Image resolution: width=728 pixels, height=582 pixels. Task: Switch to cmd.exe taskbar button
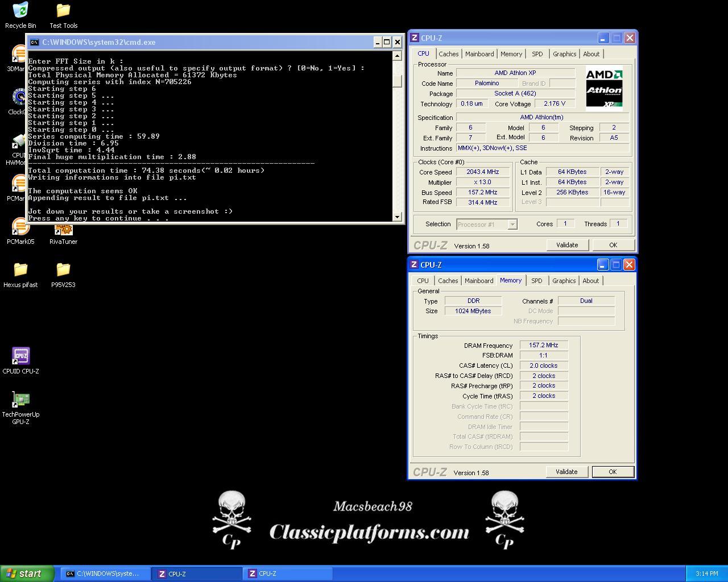tap(106, 574)
